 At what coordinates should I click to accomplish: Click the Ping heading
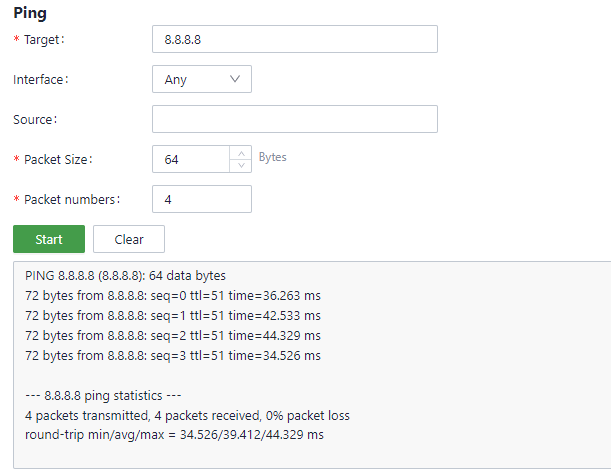[30, 14]
